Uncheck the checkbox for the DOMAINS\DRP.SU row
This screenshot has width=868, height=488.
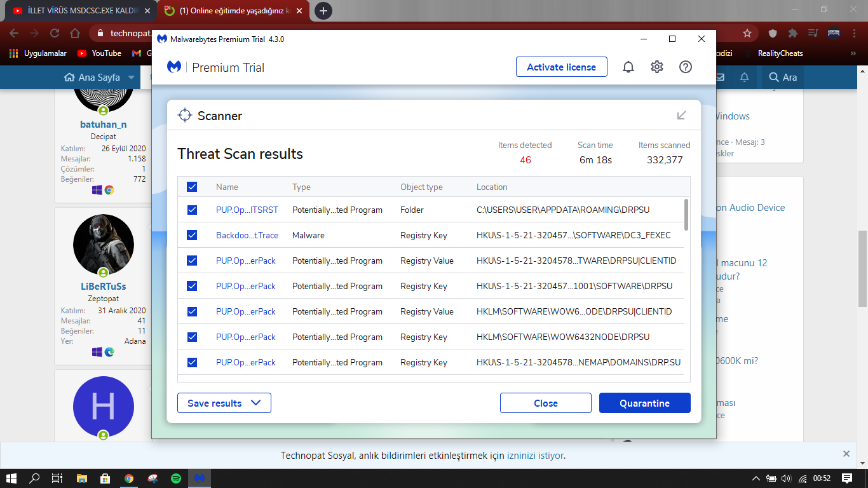pyautogui.click(x=192, y=362)
